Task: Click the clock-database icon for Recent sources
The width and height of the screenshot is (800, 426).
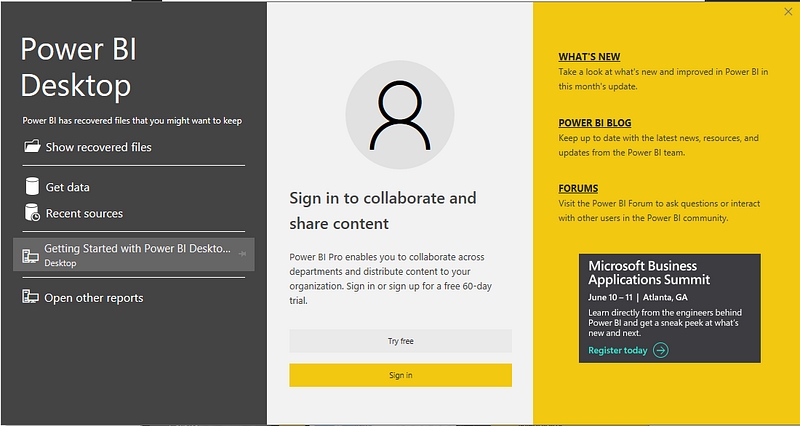Action: coord(32,212)
